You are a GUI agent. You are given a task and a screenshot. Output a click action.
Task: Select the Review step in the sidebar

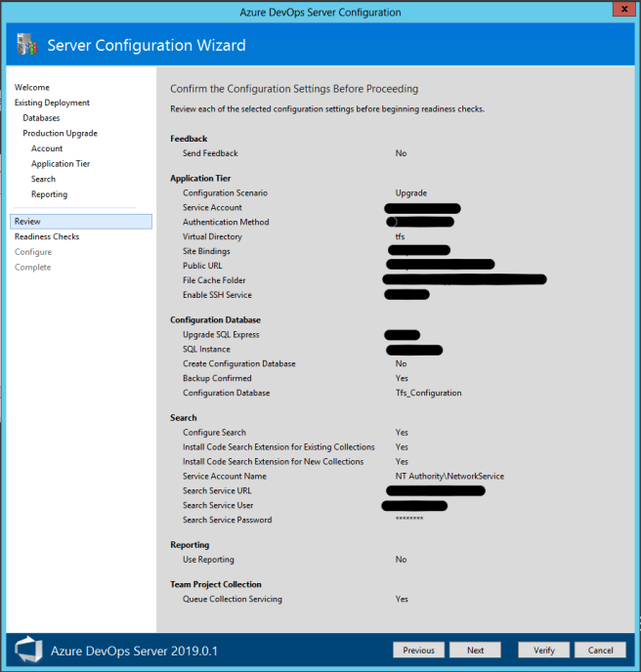coord(27,222)
